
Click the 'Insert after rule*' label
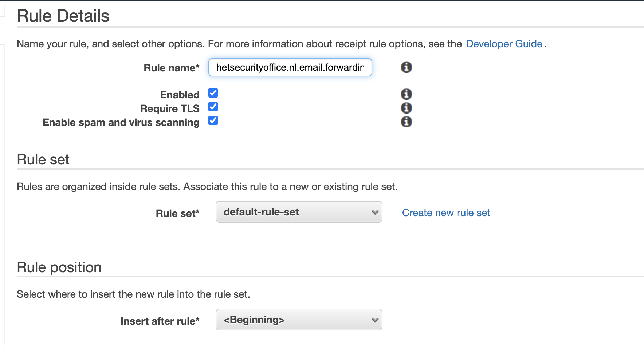click(x=160, y=321)
